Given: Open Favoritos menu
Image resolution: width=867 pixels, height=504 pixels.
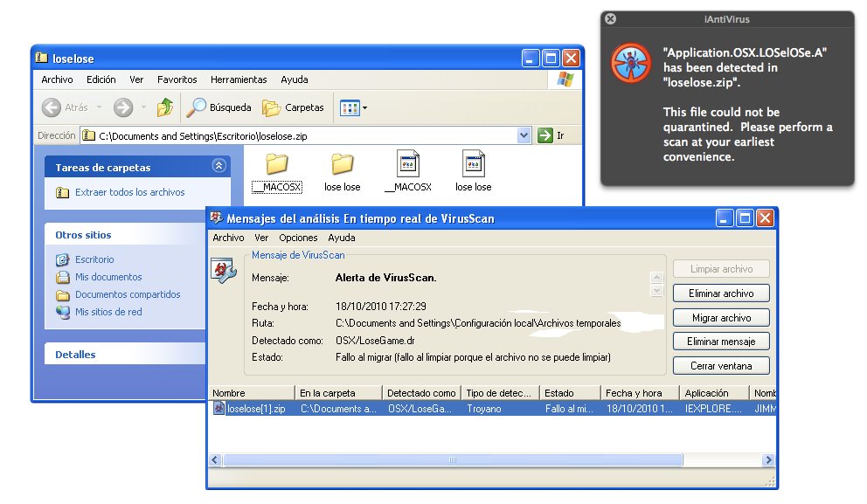Looking at the screenshot, I should (x=177, y=79).
